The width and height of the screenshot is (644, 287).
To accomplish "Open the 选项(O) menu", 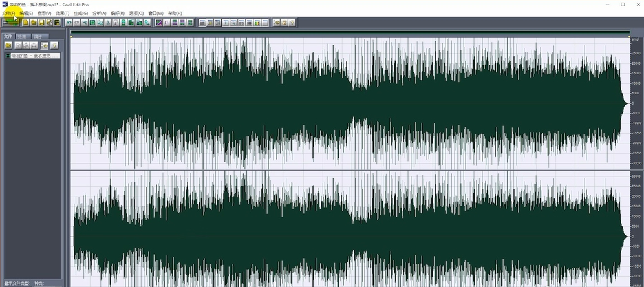I will (136, 13).
